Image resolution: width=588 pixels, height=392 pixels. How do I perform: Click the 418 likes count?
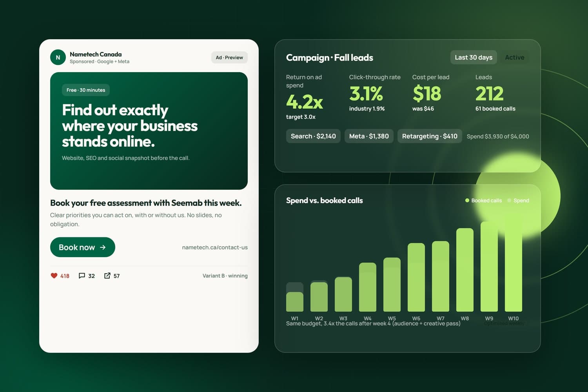pyautogui.click(x=65, y=276)
